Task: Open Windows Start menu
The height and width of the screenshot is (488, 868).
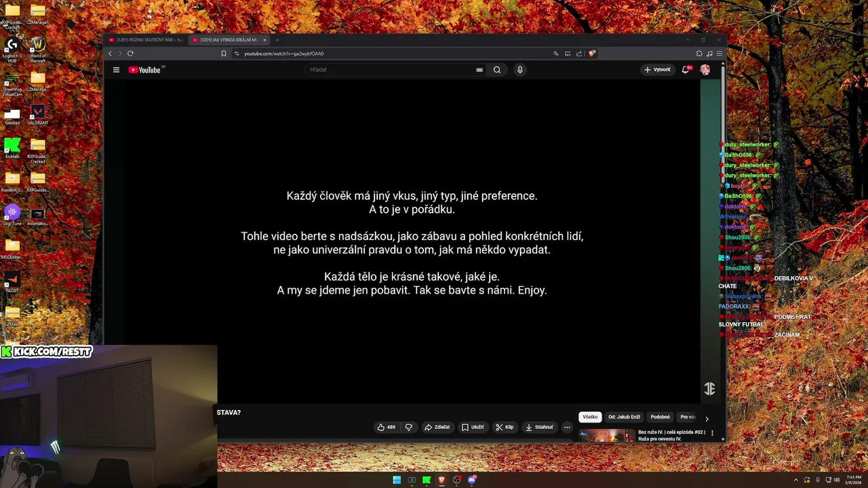Action: click(397, 480)
